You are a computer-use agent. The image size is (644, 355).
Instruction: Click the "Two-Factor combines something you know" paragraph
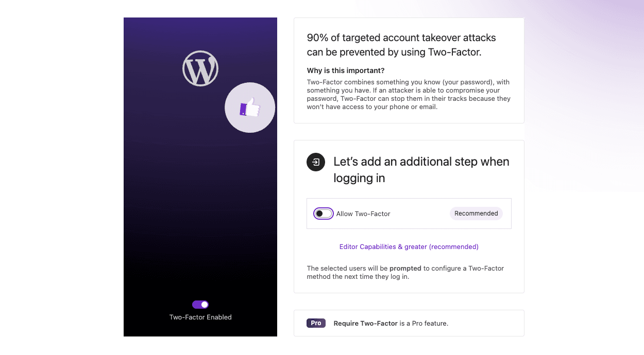(x=409, y=95)
